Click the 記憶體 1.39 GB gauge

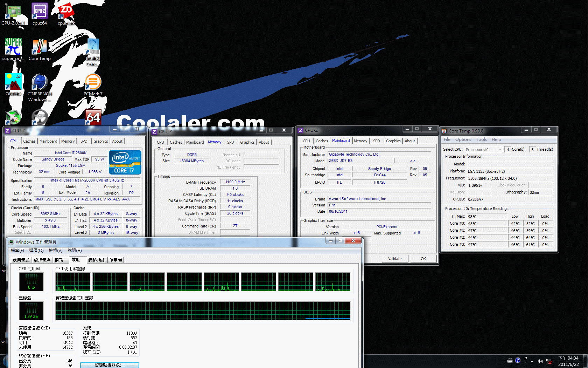point(31,311)
